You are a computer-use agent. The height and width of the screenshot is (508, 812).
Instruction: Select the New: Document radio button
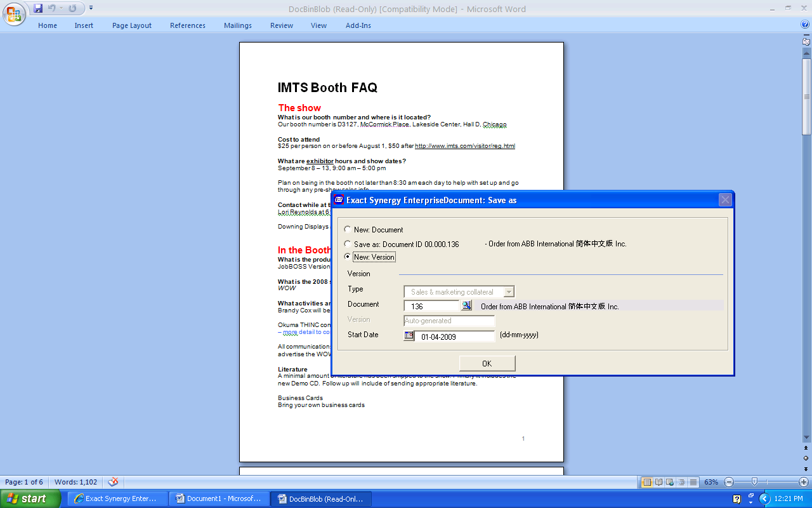(x=347, y=229)
